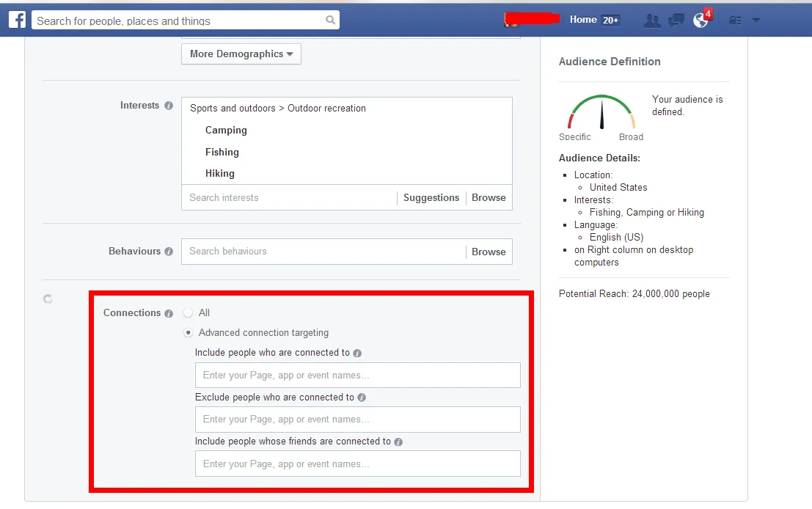This screenshot has height=509, width=812.
Task: Click 'United States' in Audience Details
Action: click(x=618, y=188)
